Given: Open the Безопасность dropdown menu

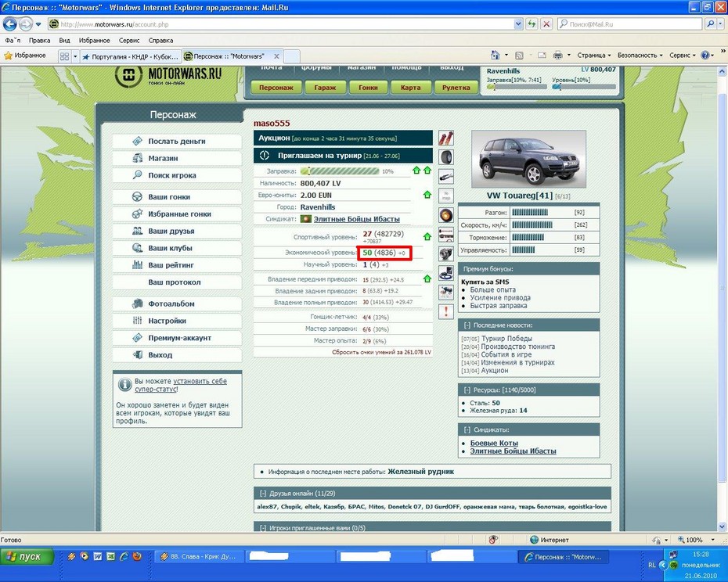Looking at the screenshot, I should pos(640,56).
